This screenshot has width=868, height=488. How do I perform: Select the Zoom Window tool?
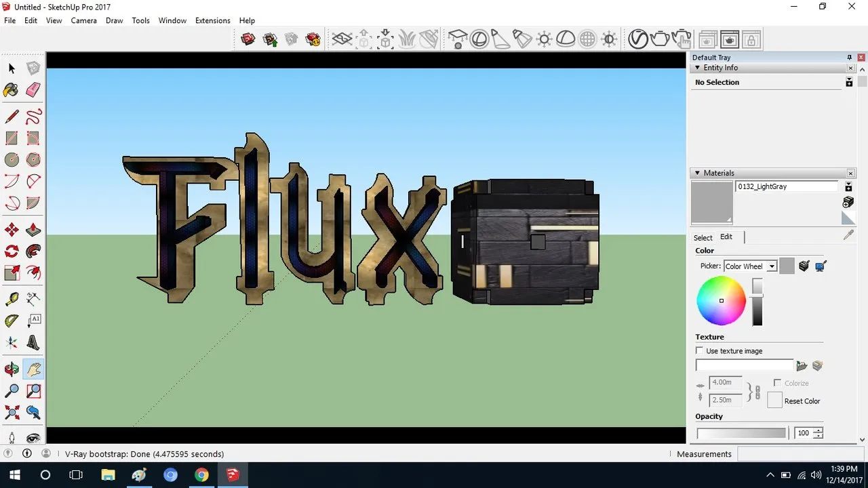pyautogui.click(x=33, y=391)
